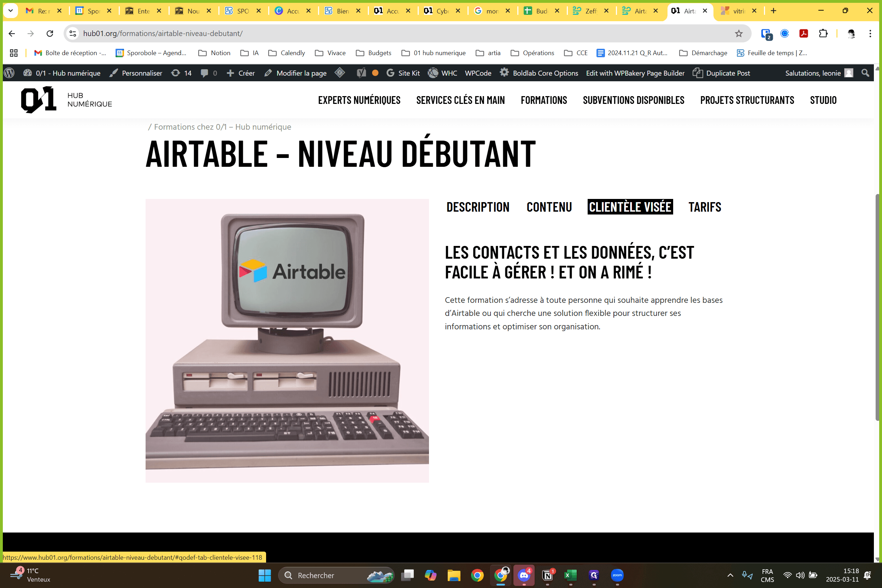
Task: Open a new browser tab
Action: pyautogui.click(x=774, y=11)
